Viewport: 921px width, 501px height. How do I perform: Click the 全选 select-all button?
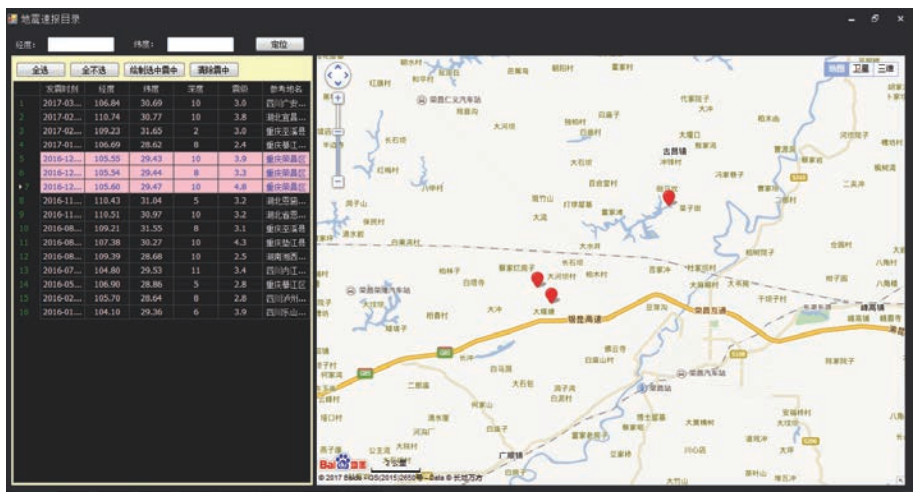click(40, 70)
